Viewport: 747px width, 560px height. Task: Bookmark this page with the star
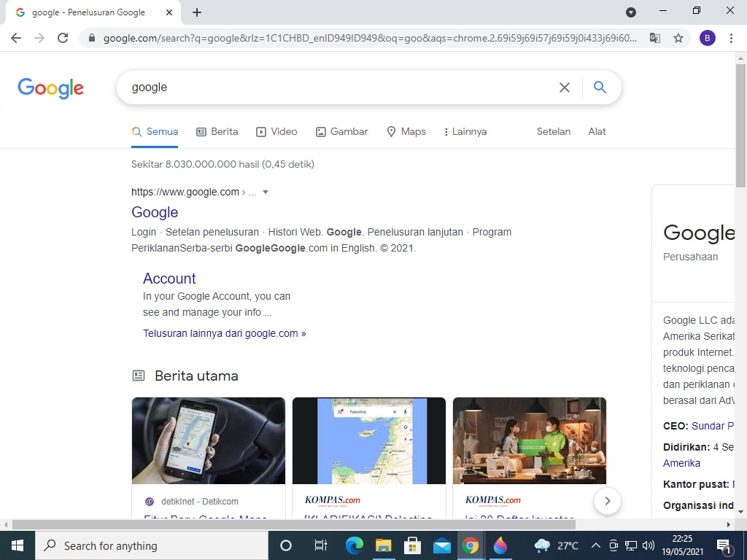pos(678,38)
